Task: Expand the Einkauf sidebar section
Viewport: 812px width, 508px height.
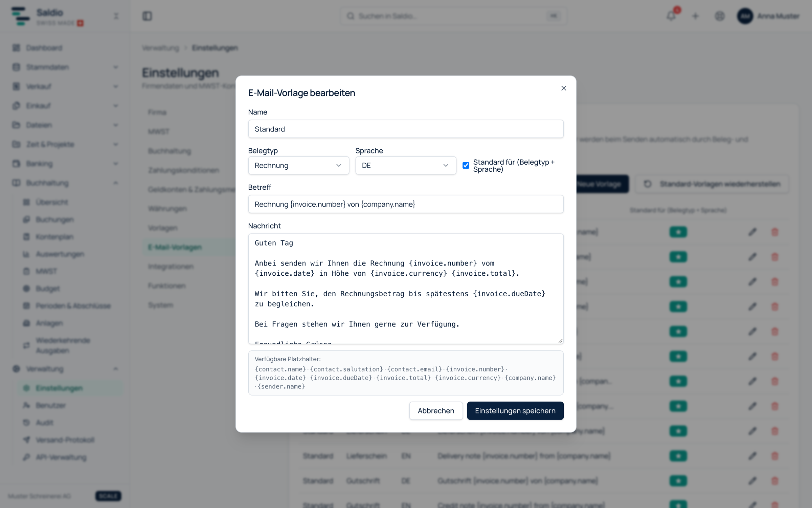Action: pyautogui.click(x=65, y=106)
